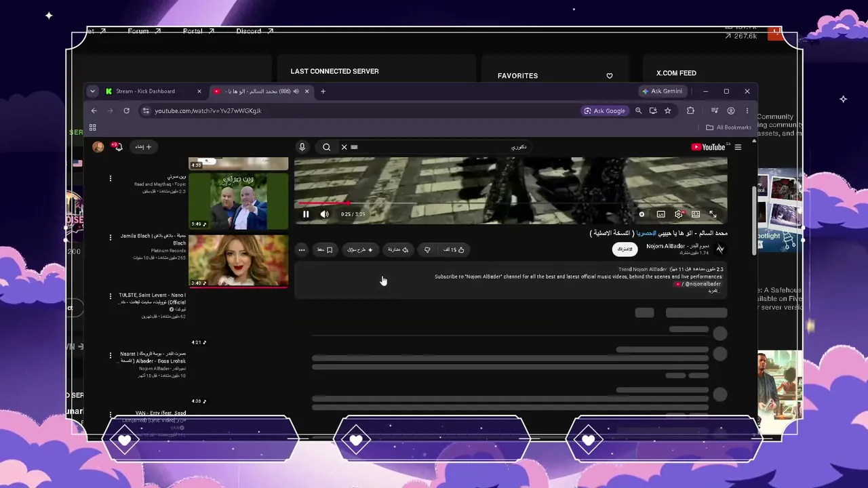Open the Nasrat Albader - Bosa Lrohak video title
This screenshot has width=868, height=488.
[x=153, y=357]
